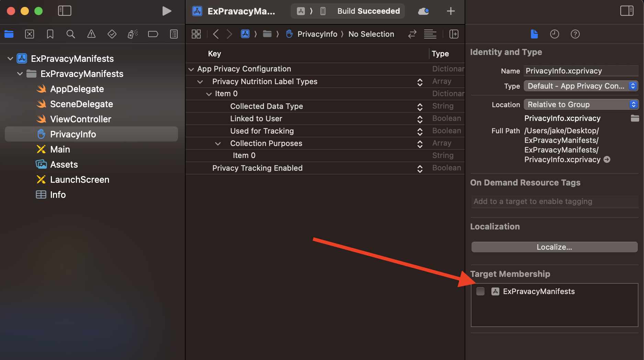
Task: Collapse Collection Purposes array
Action: pos(218,144)
